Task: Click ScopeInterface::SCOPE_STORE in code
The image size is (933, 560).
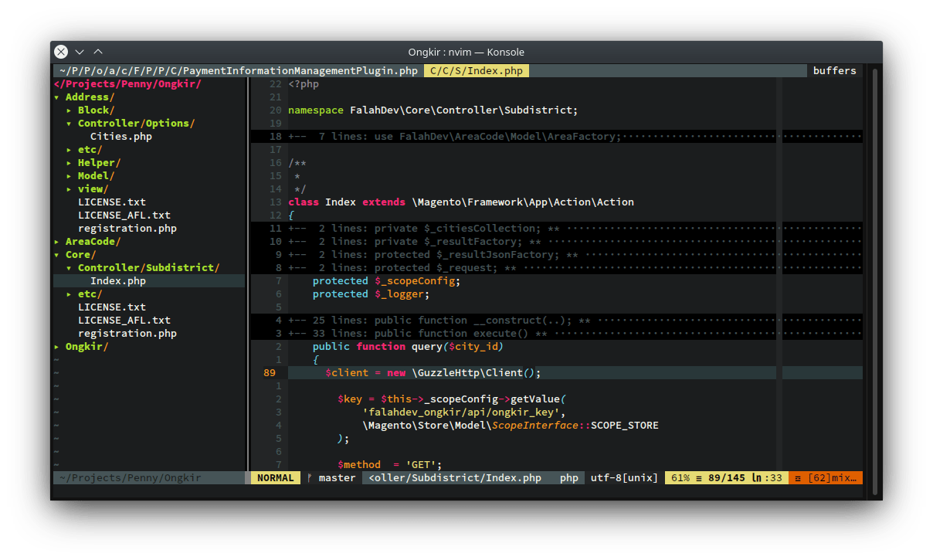Action: (575, 426)
